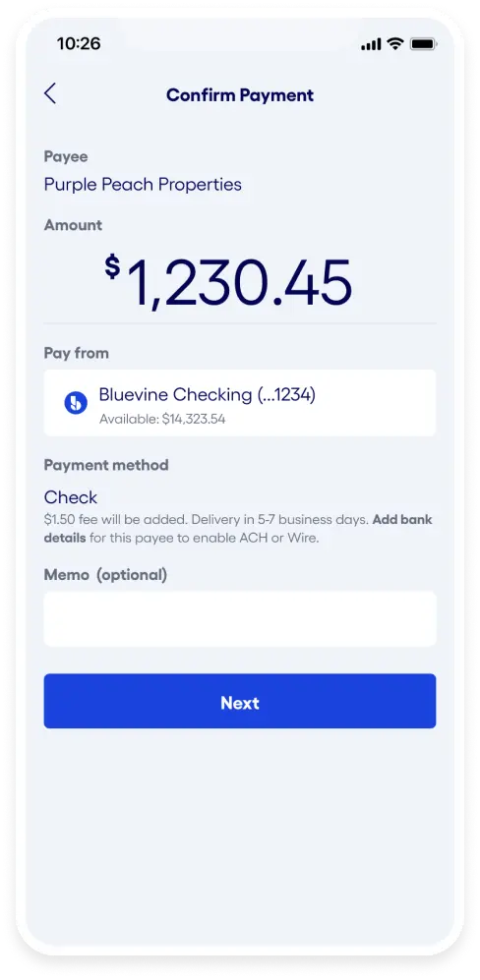Screen dimensions: 480x980
Task: Tap the cellular signal icon
Action: pos(371,44)
